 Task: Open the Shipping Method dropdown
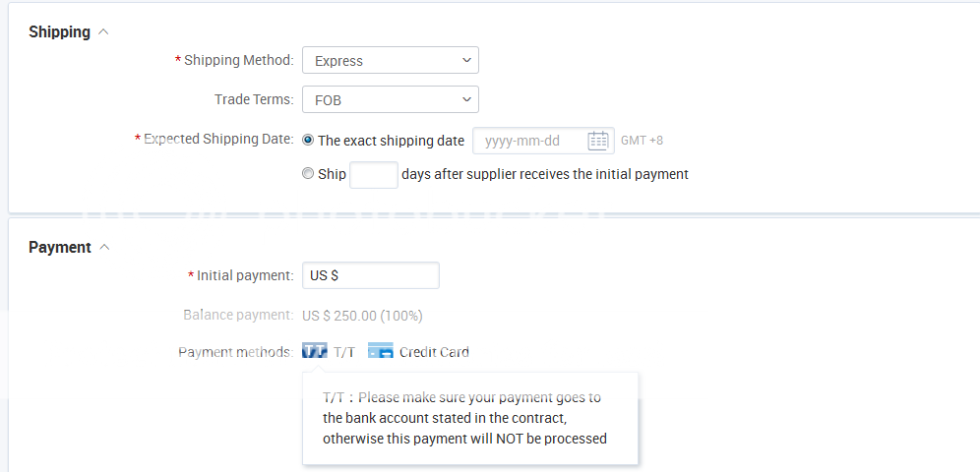(390, 61)
